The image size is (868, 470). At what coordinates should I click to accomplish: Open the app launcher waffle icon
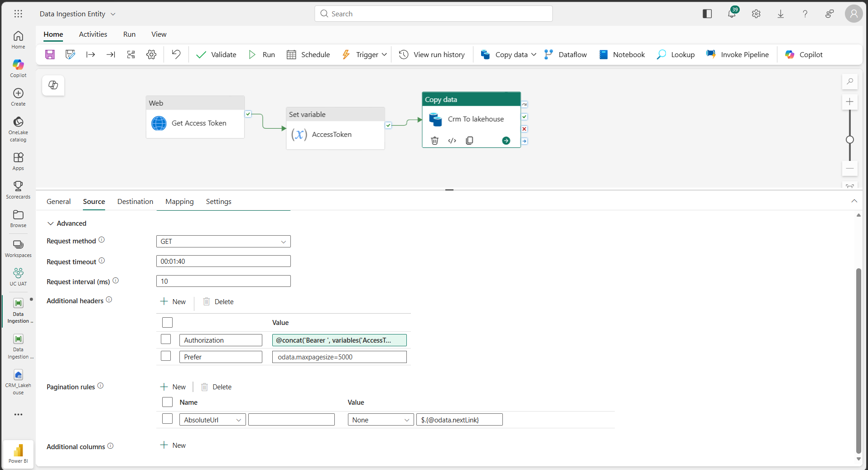[x=18, y=14]
